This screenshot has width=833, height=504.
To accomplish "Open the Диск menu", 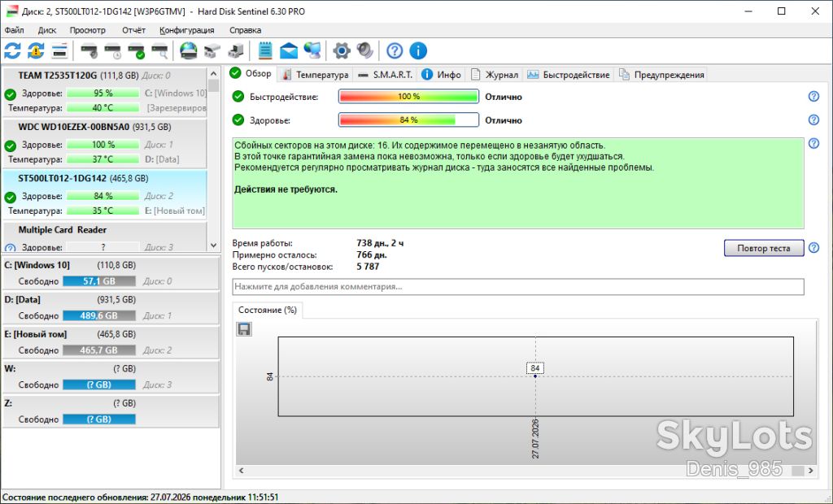I will [46, 30].
